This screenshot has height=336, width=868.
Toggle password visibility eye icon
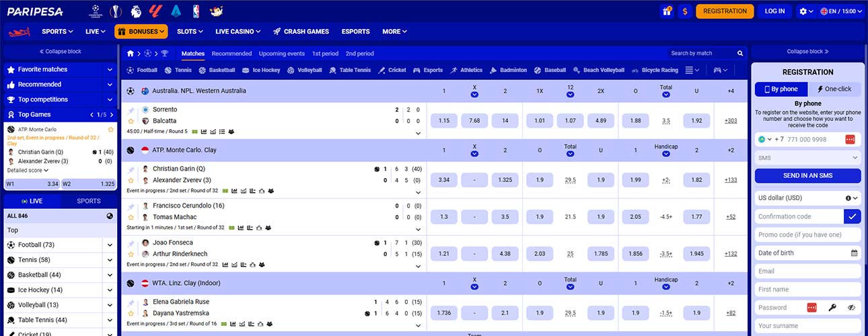851,307
